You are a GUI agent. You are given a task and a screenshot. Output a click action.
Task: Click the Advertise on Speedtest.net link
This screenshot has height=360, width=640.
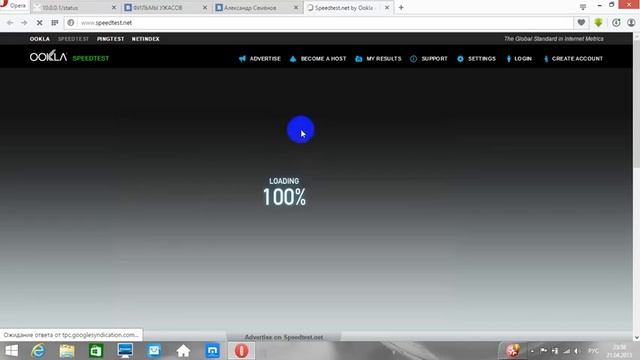coord(284,337)
